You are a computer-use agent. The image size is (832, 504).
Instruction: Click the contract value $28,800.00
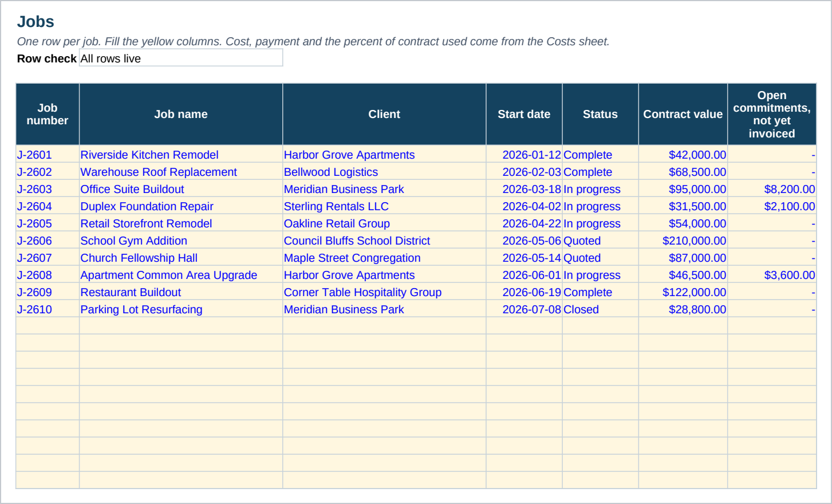tap(683, 309)
